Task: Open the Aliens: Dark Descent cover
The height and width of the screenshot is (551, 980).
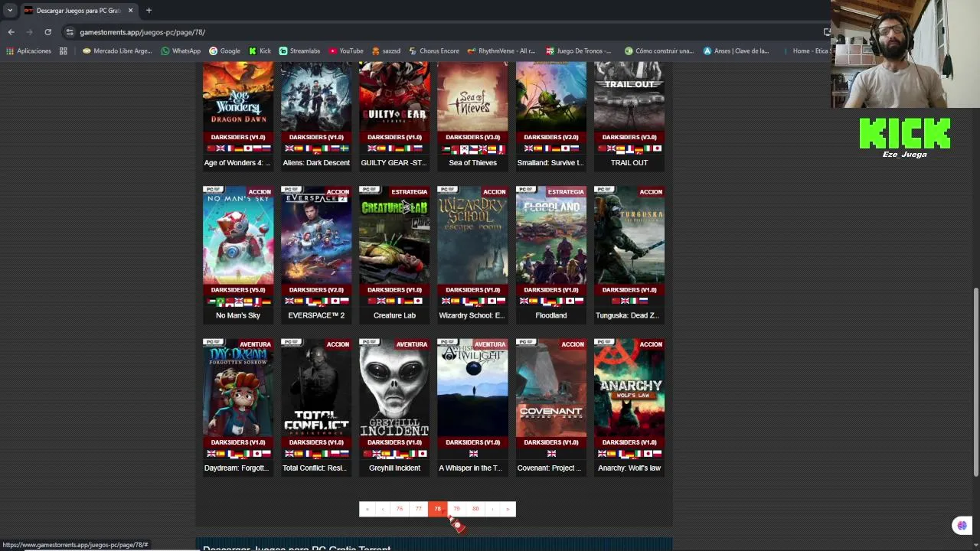Action: pyautogui.click(x=316, y=97)
